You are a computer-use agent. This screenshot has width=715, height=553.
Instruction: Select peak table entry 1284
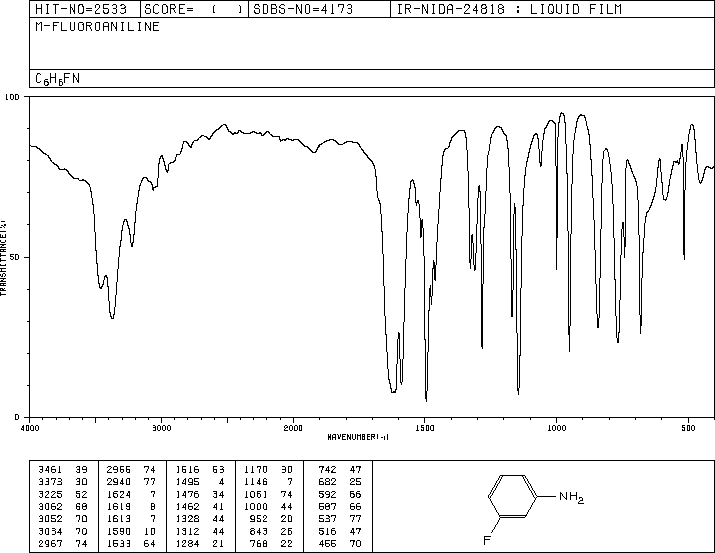click(x=200, y=543)
